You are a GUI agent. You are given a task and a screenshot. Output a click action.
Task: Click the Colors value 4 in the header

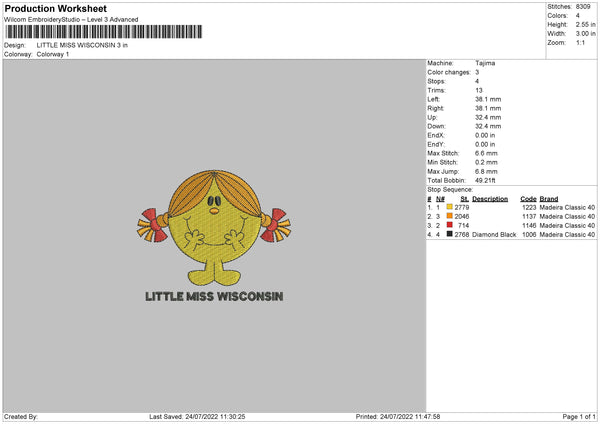point(577,16)
